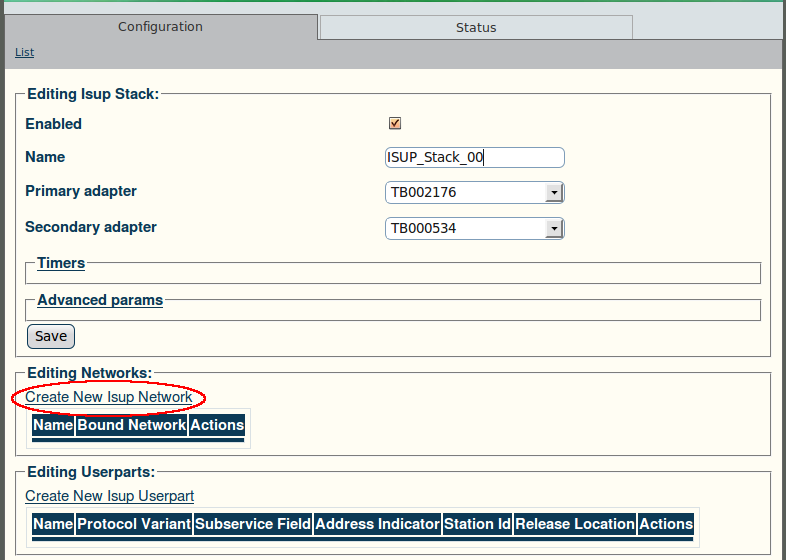
Task: Click Address Indicator column header
Action: (377, 524)
